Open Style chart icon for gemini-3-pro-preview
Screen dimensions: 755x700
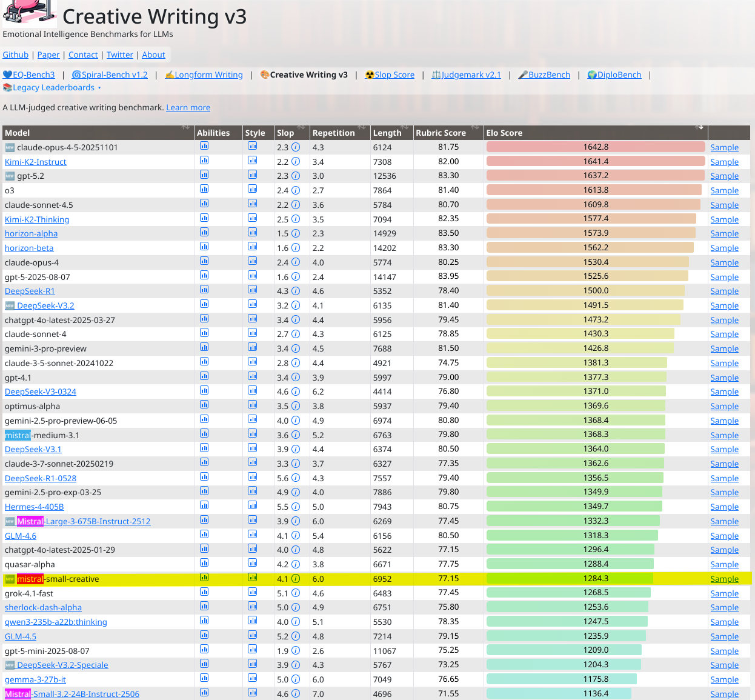252,347
